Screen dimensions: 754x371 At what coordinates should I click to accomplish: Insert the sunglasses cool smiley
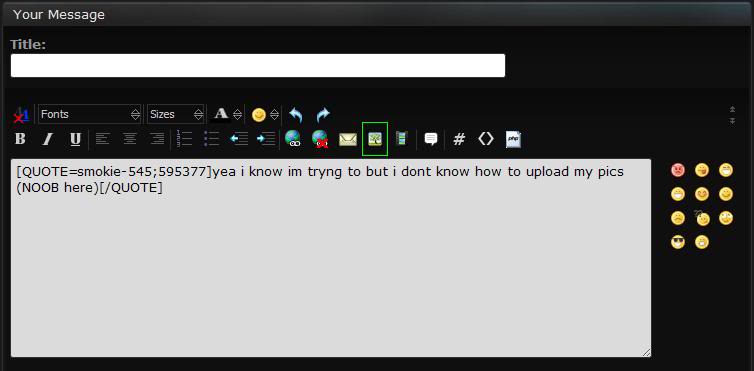tap(678, 242)
